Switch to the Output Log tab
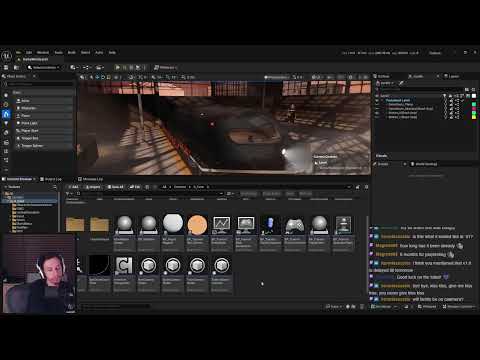This screenshot has width=480, height=360. coord(51,179)
